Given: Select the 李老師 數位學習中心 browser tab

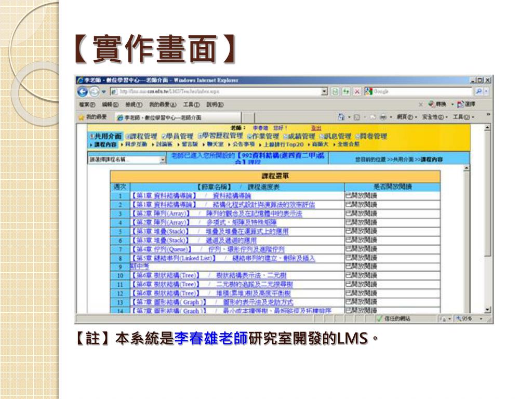Looking at the screenshot, I should click(178, 117).
